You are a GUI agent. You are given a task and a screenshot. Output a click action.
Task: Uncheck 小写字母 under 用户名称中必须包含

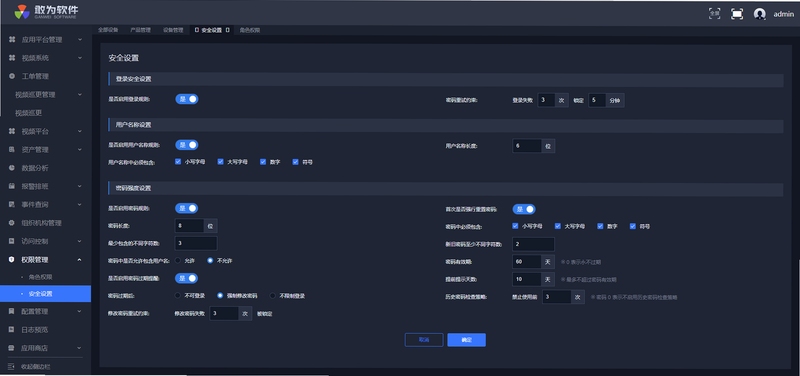coord(178,162)
